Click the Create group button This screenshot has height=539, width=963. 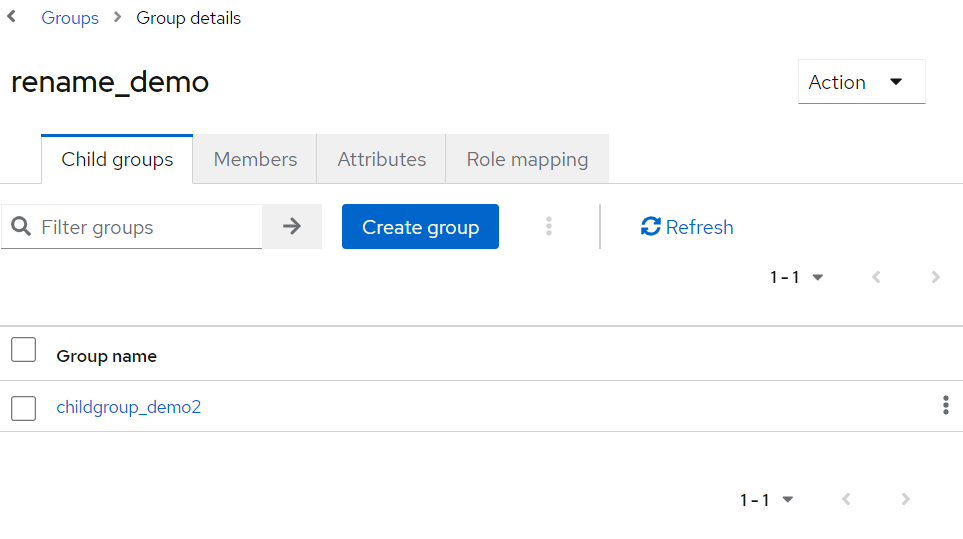click(420, 227)
